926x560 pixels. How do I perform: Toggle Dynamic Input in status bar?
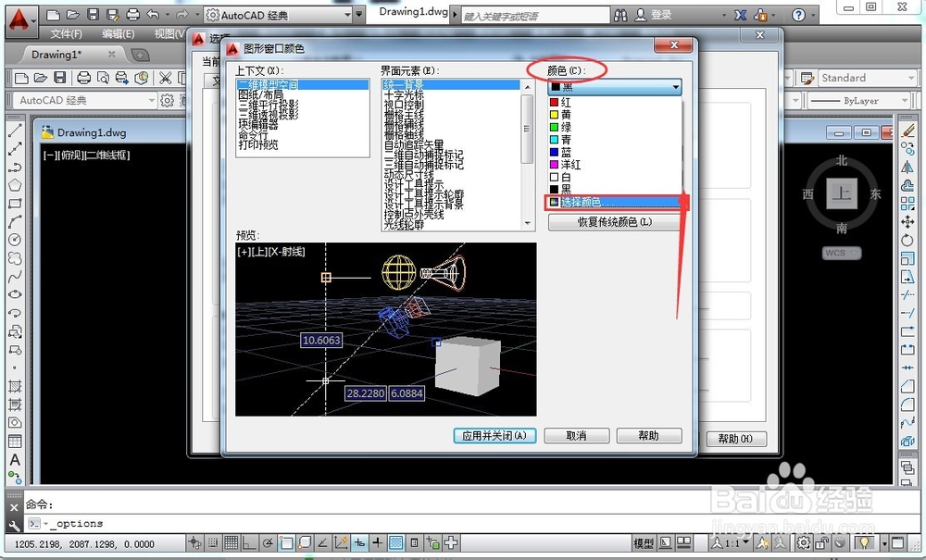point(359,543)
